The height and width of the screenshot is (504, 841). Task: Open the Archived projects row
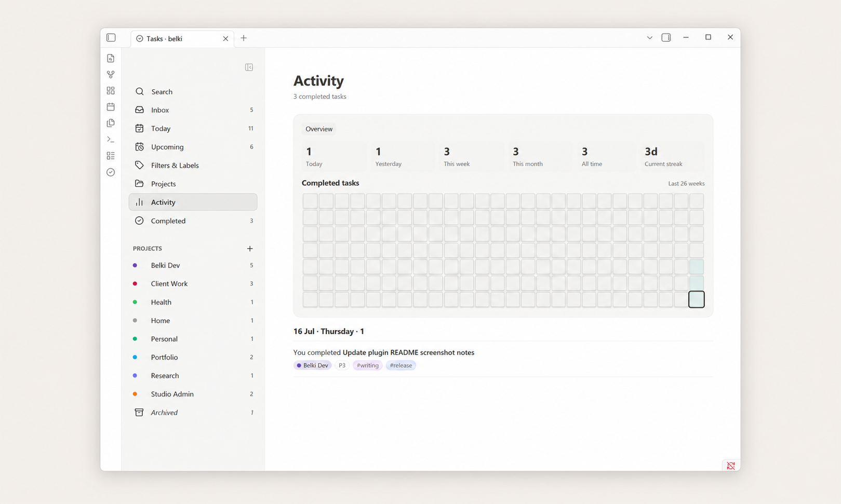tap(193, 413)
